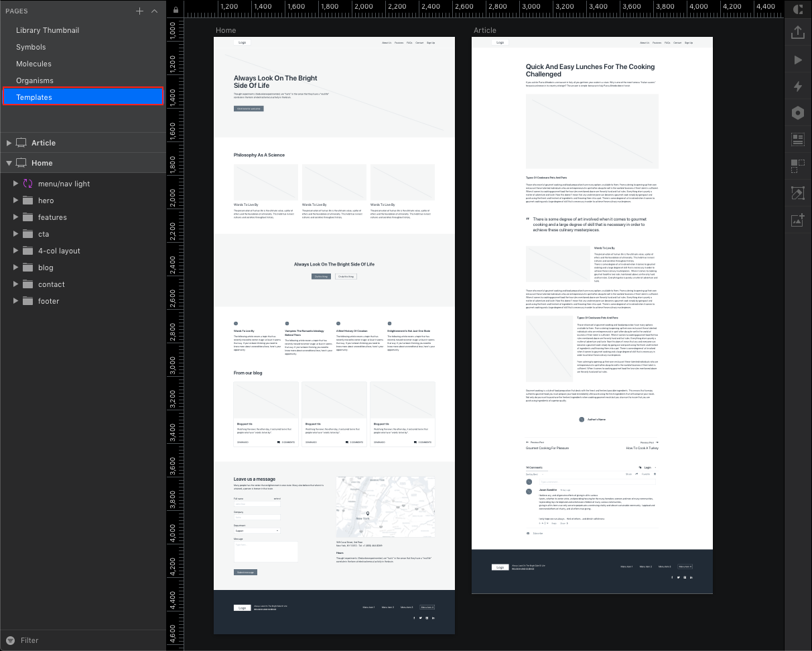Click the folder icon of cta group
The height and width of the screenshot is (651, 812).
(27, 234)
